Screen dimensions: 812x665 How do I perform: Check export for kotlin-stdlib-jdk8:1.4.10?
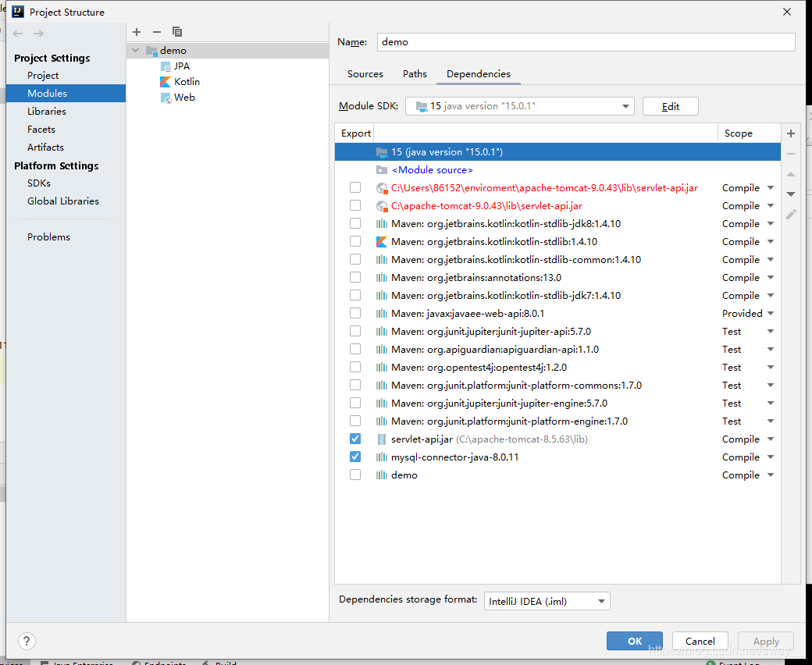coord(355,223)
